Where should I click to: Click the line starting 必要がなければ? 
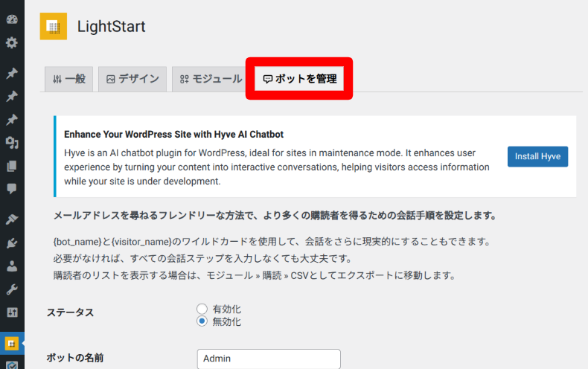pyautogui.click(x=202, y=258)
